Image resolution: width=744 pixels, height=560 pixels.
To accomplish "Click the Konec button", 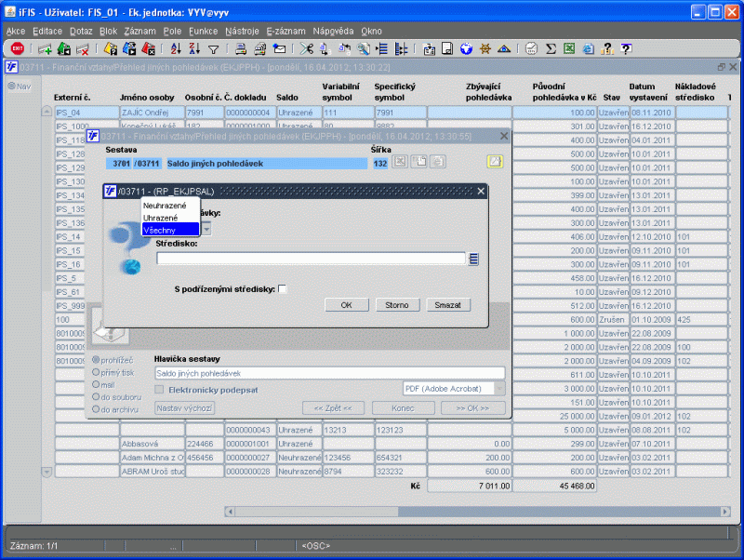I will tap(403, 408).
